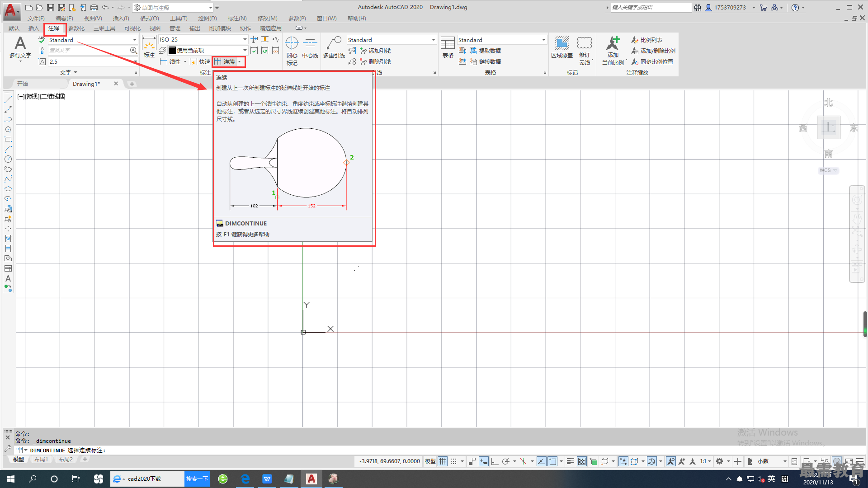The image size is (868, 488).
Task: Expand the 文字 panel title
Action: point(69,72)
